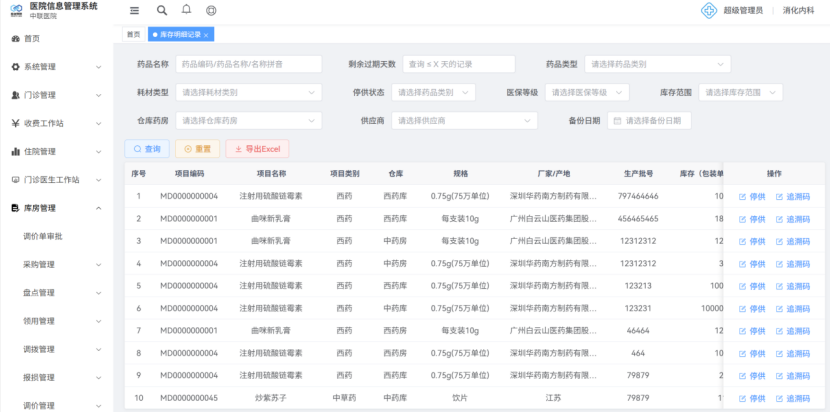Open the search magnifier icon in header
The image size is (830, 412).
(x=162, y=10)
